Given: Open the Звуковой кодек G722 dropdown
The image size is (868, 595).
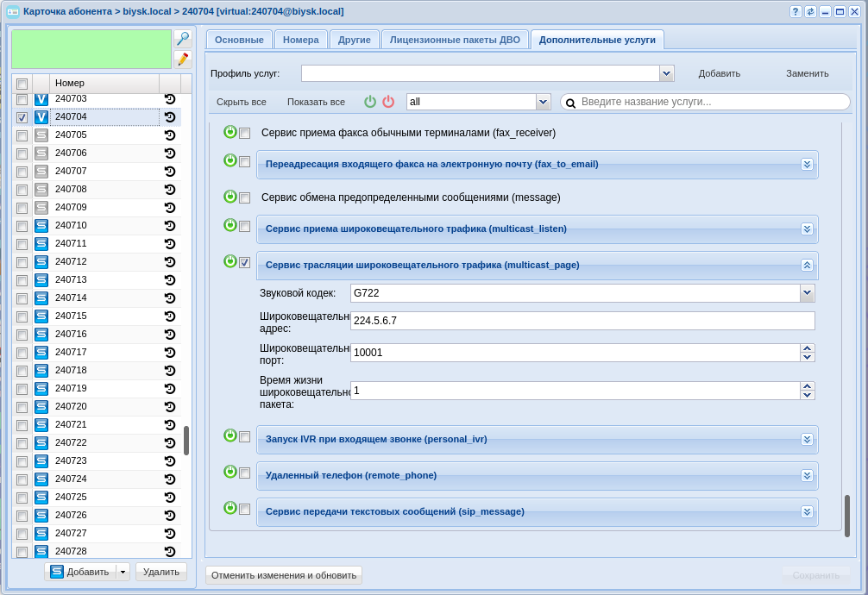Looking at the screenshot, I should pos(807,293).
